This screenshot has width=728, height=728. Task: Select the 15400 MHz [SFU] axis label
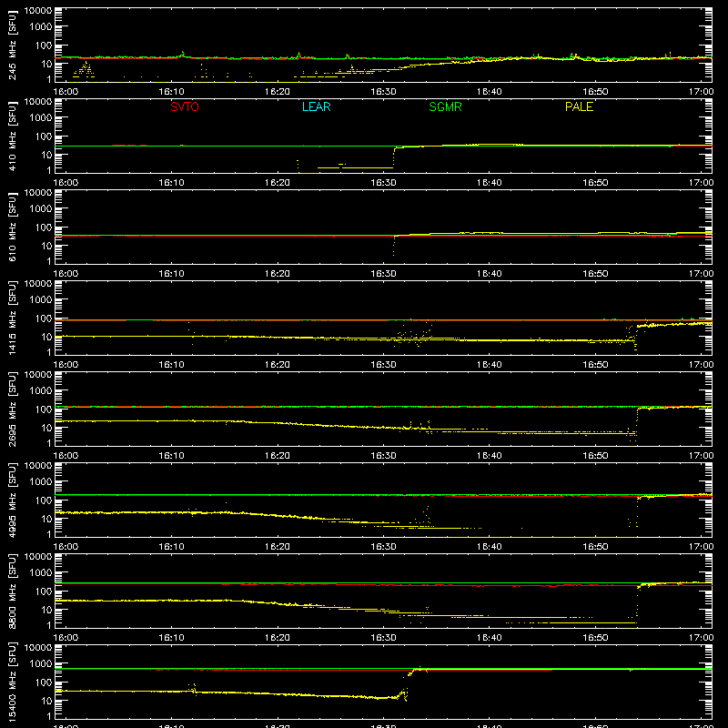tap(12, 682)
